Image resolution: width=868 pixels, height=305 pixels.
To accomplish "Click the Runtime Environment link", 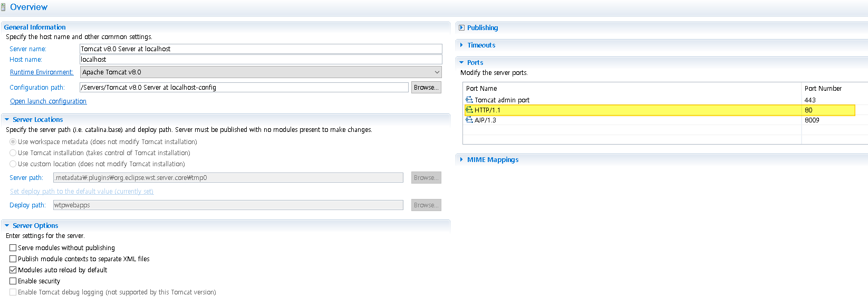I will (x=42, y=72).
